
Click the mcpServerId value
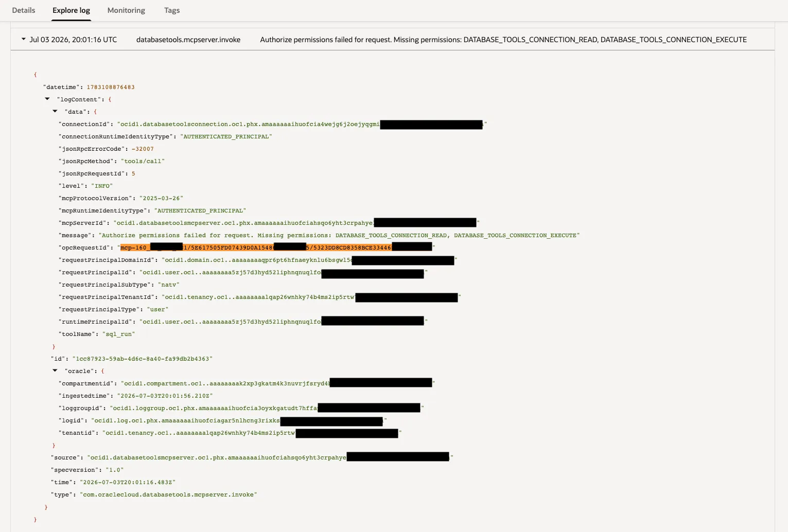[x=296, y=223]
